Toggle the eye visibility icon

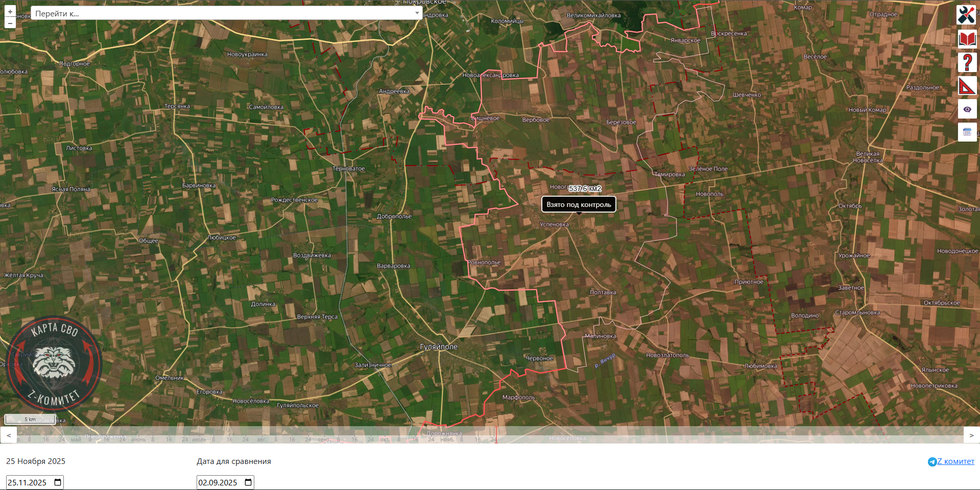coord(967,109)
